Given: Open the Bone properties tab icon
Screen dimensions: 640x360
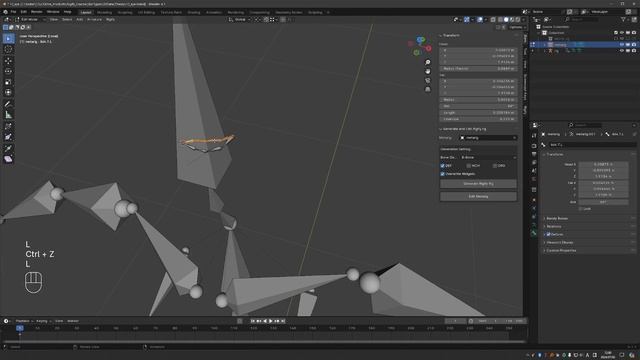Looking at the screenshot, I should [534, 233].
